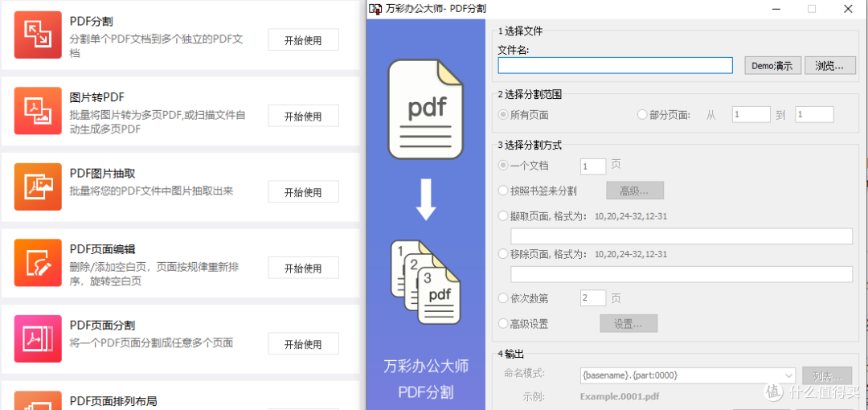Click the stacked split pdf pages illustration
The height and width of the screenshot is (410, 868).
pyautogui.click(x=426, y=282)
